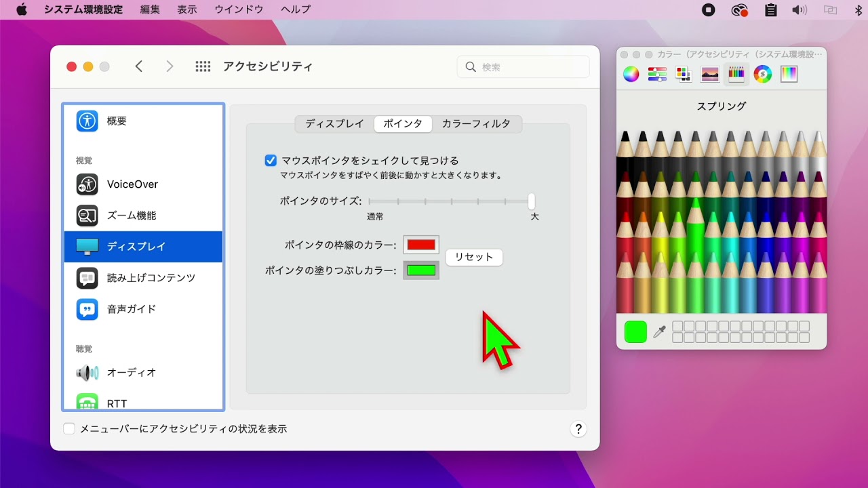This screenshot has width=868, height=488.
Task: Open Creative Cloud menu bar icon
Action: pyautogui.click(x=740, y=9)
